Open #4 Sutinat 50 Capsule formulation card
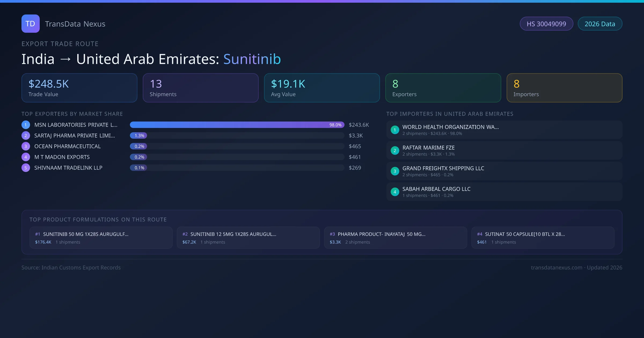The width and height of the screenshot is (644, 338). (543, 238)
